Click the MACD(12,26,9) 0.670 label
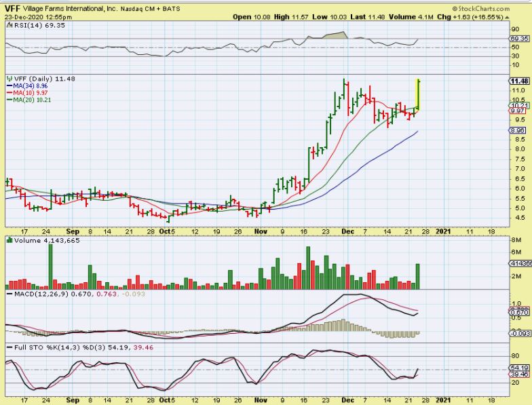Viewport: 532px width, 405px height. [x=53, y=294]
